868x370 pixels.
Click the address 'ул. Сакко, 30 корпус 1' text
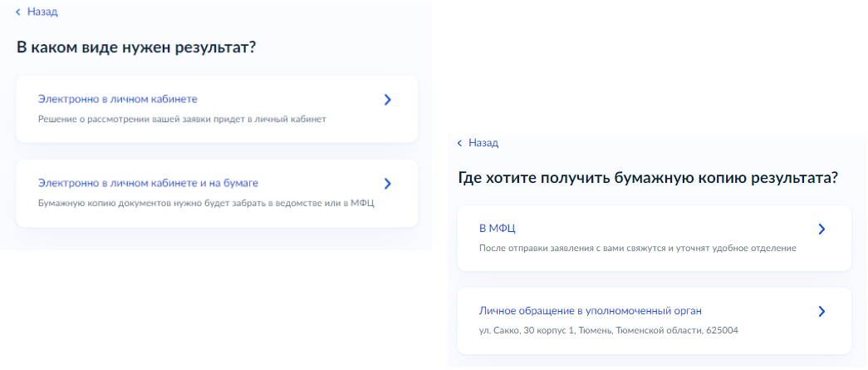pyautogui.click(x=608, y=331)
